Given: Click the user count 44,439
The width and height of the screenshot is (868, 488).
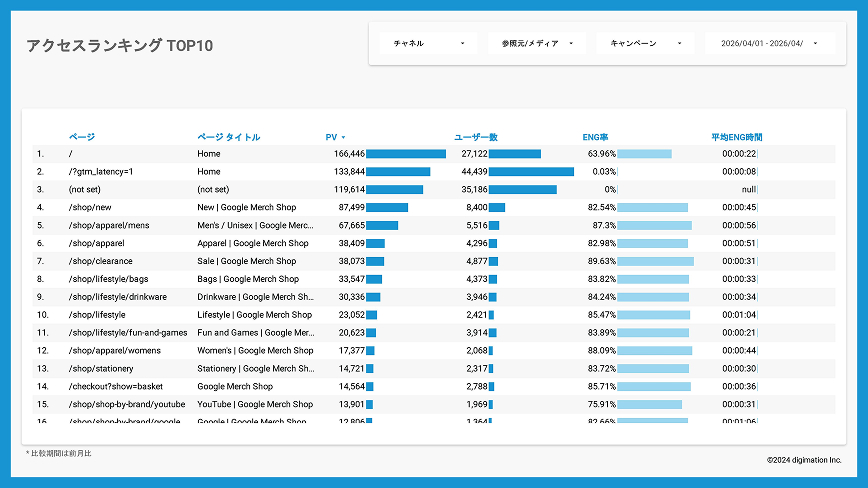Looking at the screenshot, I should click(474, 172).
